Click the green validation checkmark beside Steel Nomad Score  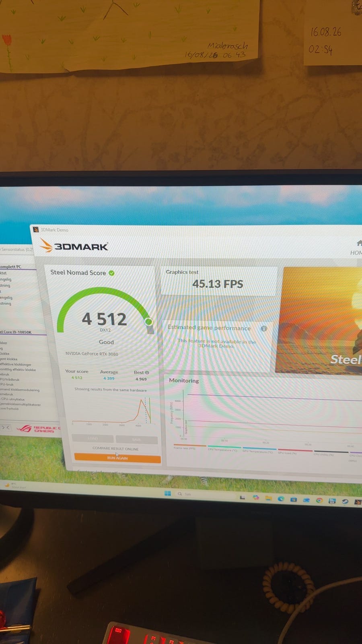pos(111,273)
